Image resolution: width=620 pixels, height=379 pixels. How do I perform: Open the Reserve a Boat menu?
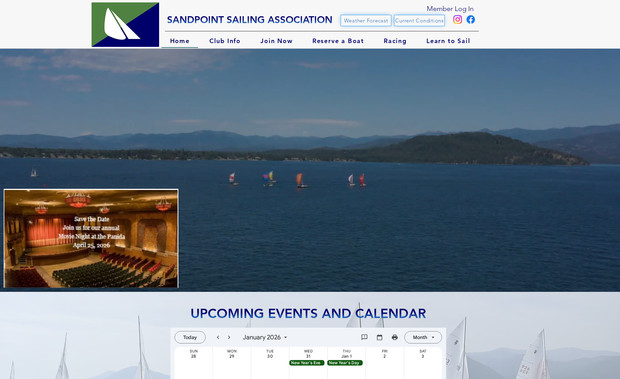[x=338, y=41]
